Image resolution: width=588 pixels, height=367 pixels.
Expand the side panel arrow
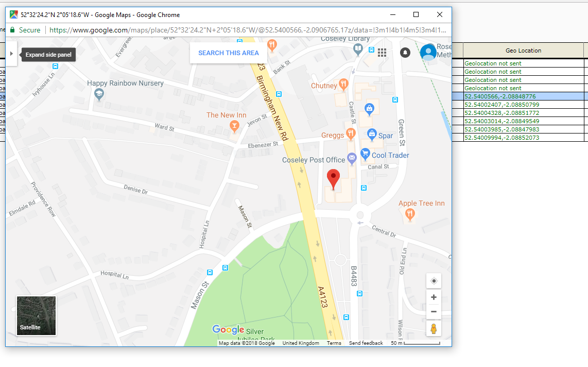(x=11, y=54)
